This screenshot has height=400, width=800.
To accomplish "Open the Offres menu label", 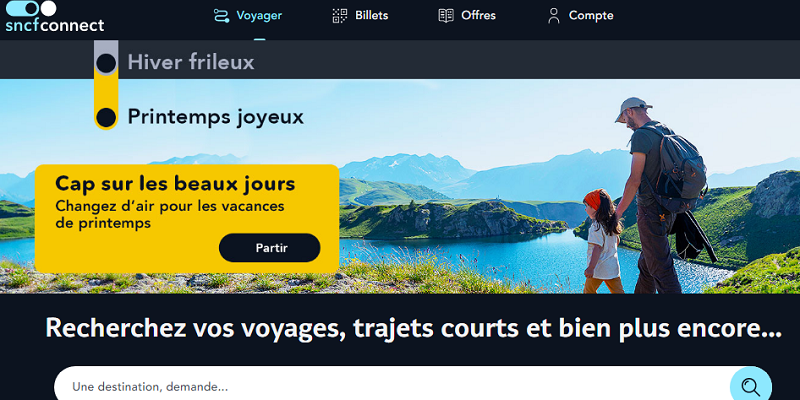I will pyautogui.click(x=479, y=16).
